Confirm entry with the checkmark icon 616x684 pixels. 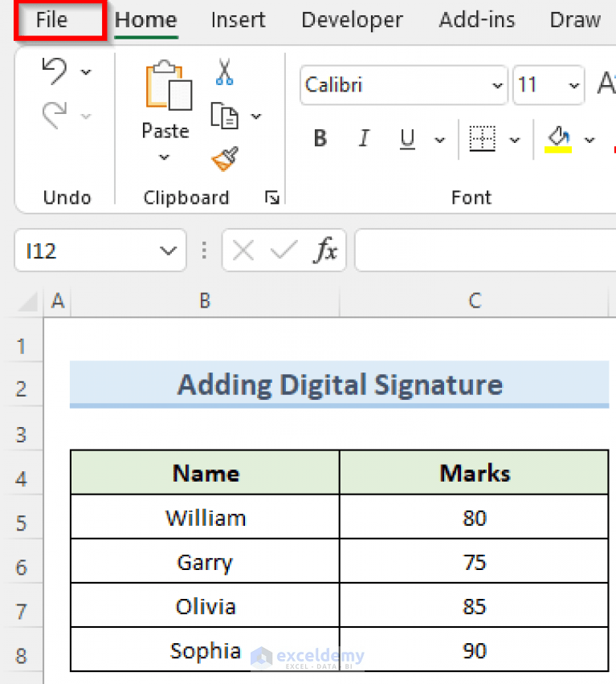click(x=284, y=250)
